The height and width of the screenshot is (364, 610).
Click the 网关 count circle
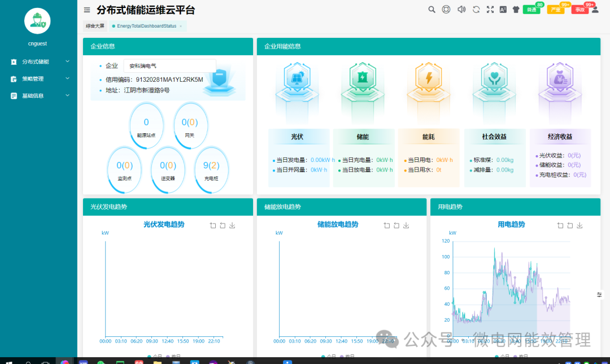(190, 125)
